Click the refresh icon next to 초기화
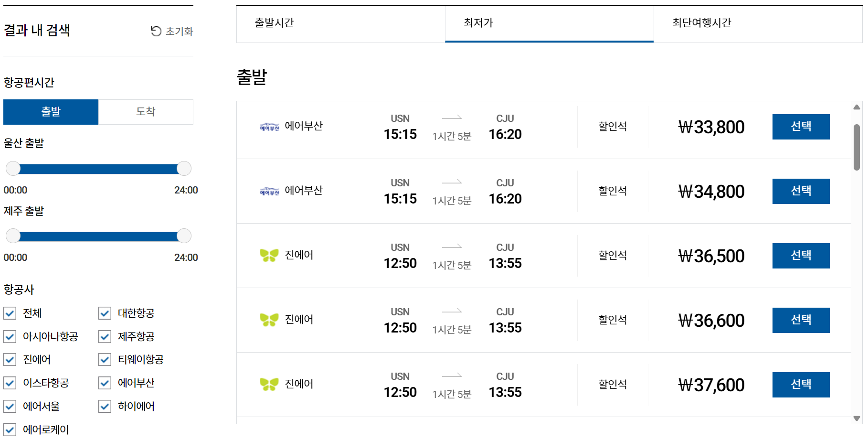 [155, 31]
